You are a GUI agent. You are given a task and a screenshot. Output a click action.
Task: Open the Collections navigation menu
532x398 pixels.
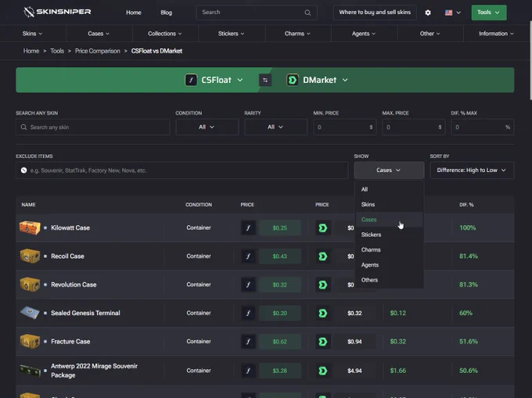click(165, 34)
